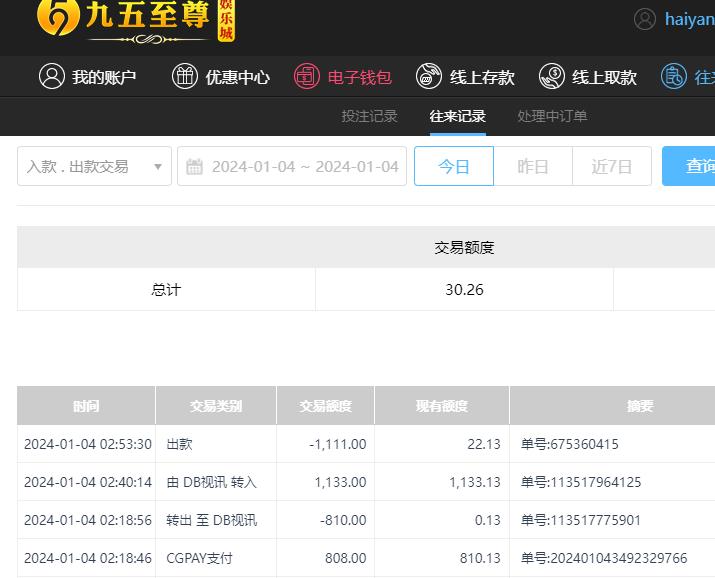Click the 电子钱包 wallet icon
Viewport: 715px width, 578px height.
tap(307, 77)
